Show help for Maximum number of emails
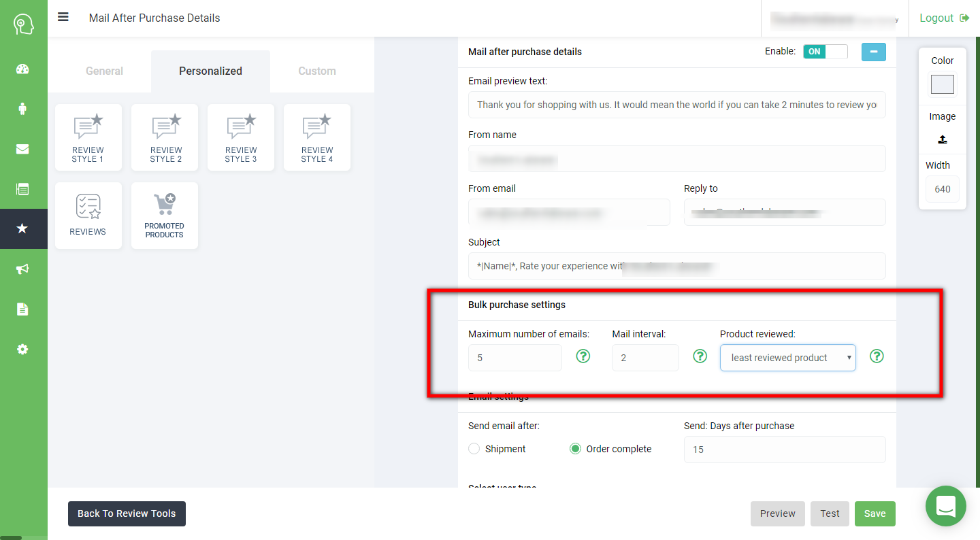Image resolution: width=980 pixels, height=540 pixels. [x=583, y=356]
